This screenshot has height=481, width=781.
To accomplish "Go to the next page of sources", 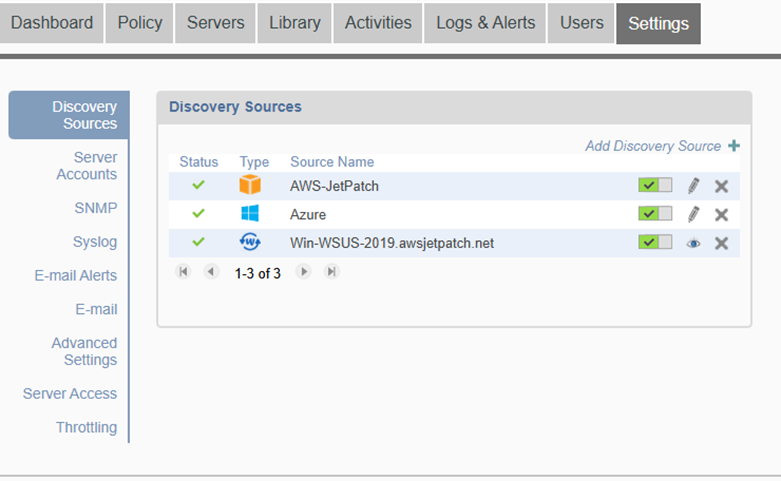I will (304, 271).
